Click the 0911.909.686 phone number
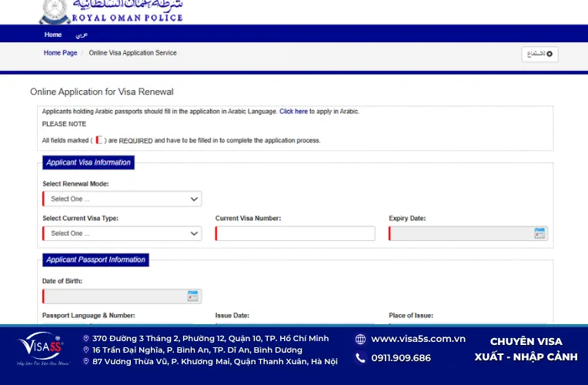 401,358
